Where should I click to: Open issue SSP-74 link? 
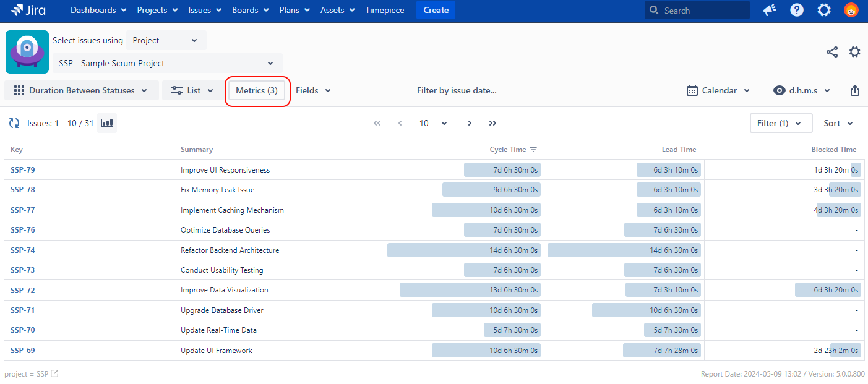click(x=23, y=250)
